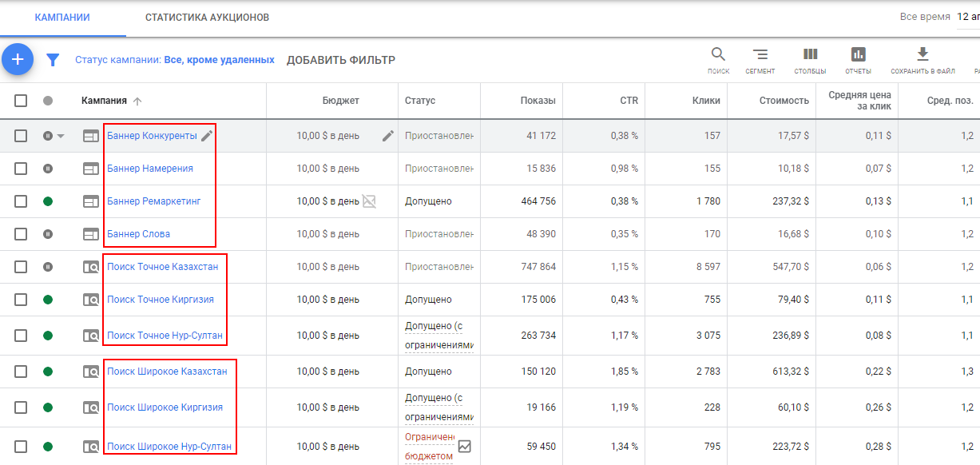The height and width of the screenshot is (465, 980).
Task: Open campaign Поиск Широкое Киргизия
Action: point(165,407)
